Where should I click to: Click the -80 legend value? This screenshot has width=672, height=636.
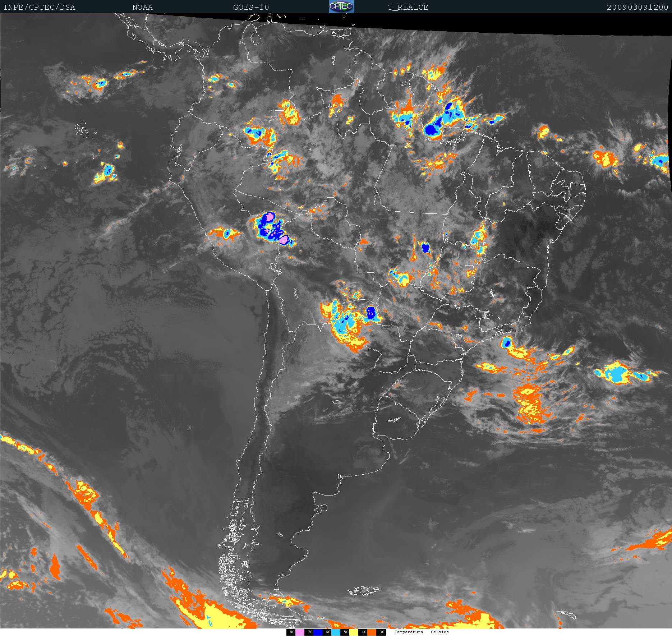pos(291,632)
